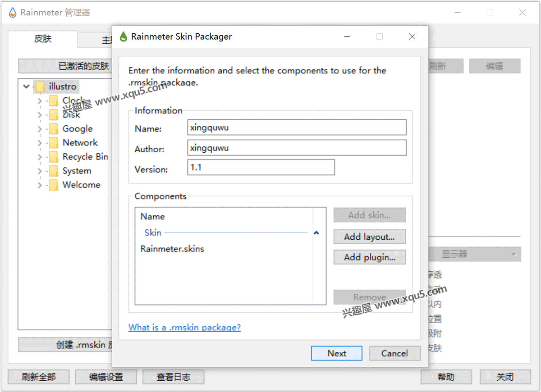The height and width of the screenshot is (392, 541).
Task: Switch to the 皮肤 tab
Action: (43, 39)
